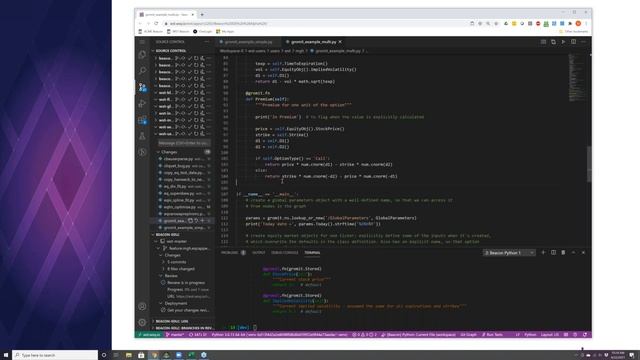This screenshot has height=360, width=640.
Task: Maximize the bottom panel size
Action: pyautogui.click(x=573, y=253)
